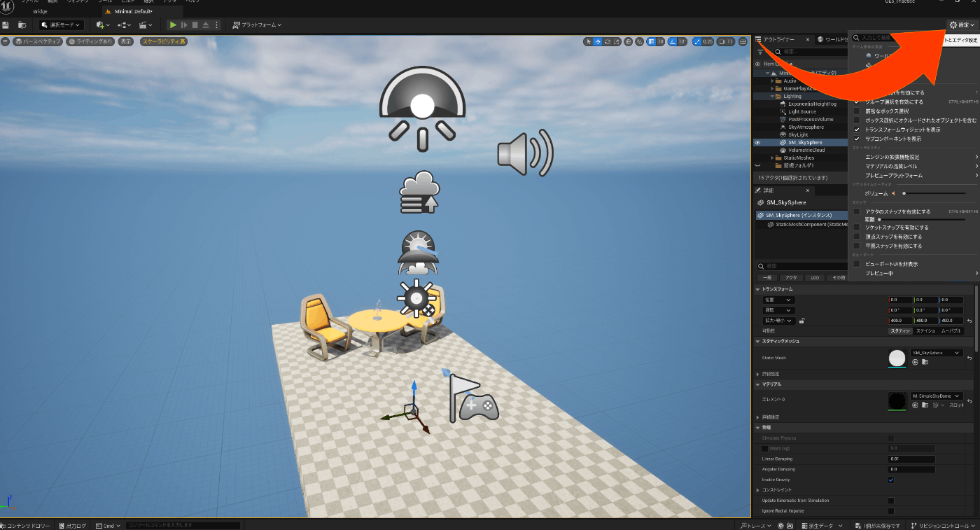Open the content browse folder icon in toolbar
Screen dimensions: 980x530
point(22,25)
